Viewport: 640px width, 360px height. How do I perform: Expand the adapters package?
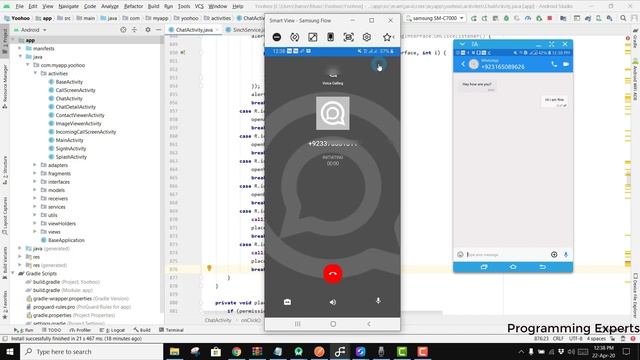click(35, 165)
